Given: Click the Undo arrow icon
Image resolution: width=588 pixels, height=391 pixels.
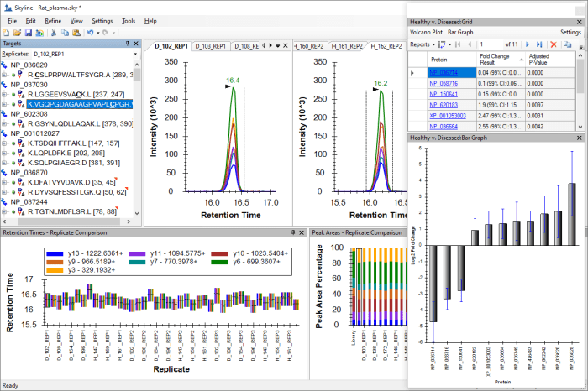Looking at the screenshot, I should pyautogui.click(x=90, y=32).
